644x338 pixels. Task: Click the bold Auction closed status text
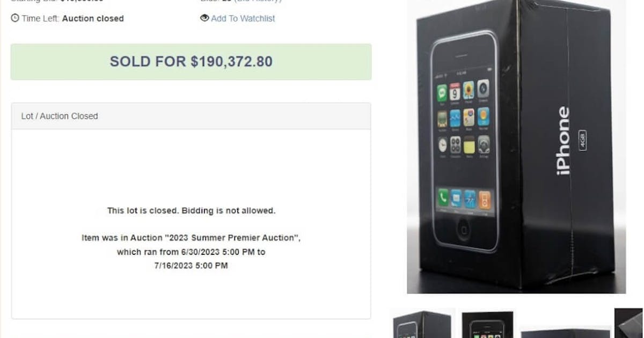point(93,18)
